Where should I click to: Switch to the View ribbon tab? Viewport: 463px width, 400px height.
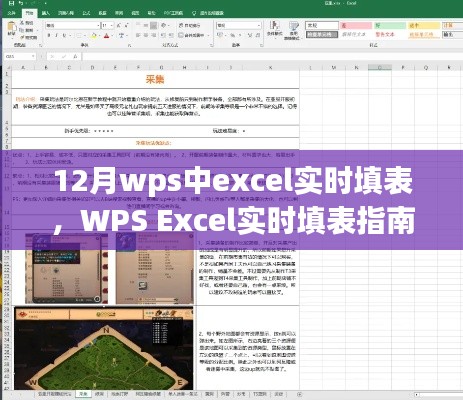[135, 13]
